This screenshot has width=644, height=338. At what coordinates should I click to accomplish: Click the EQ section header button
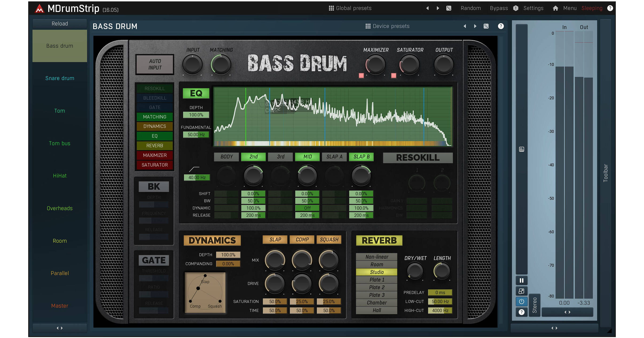(x=196, y=93)
